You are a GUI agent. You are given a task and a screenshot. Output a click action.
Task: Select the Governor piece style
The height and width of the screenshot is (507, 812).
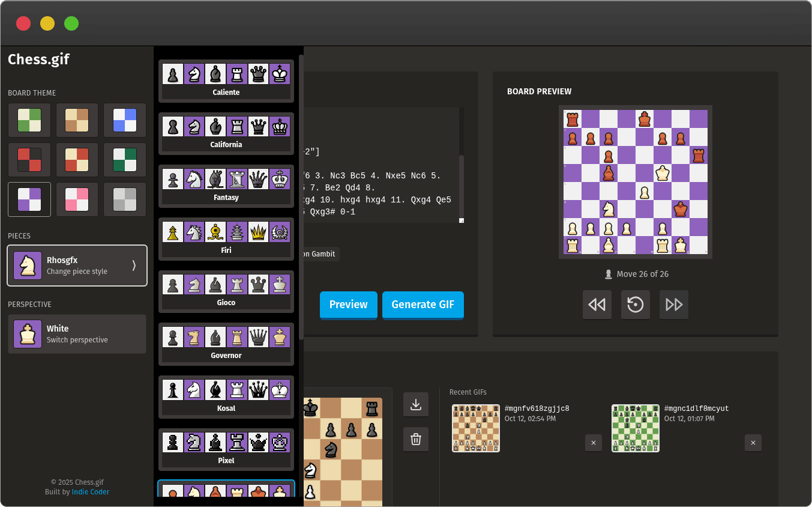[x=226, y=344]
